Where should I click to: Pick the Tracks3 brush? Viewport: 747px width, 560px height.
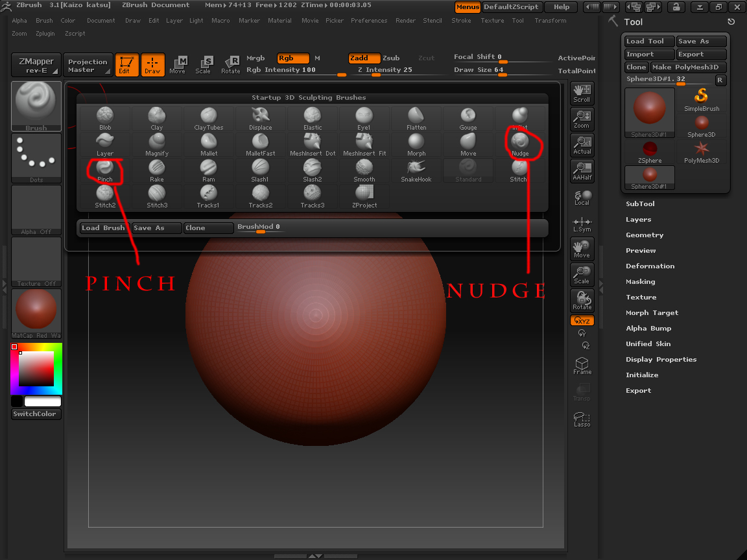(x=313, y=196)
